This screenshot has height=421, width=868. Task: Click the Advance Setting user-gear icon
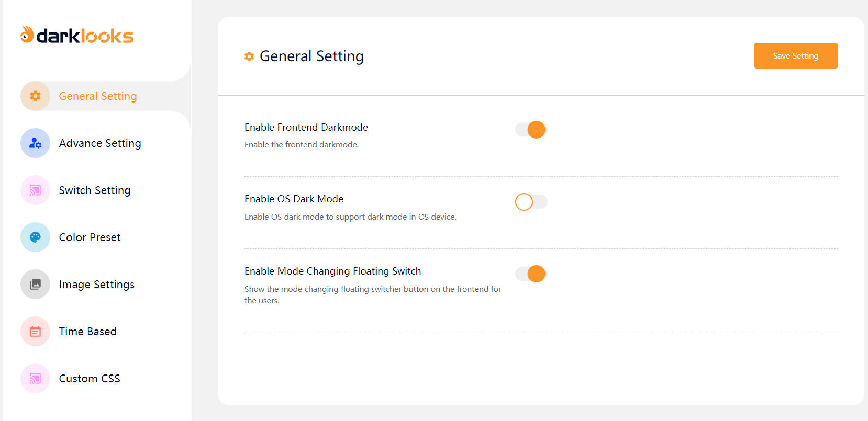coord(35,143)
